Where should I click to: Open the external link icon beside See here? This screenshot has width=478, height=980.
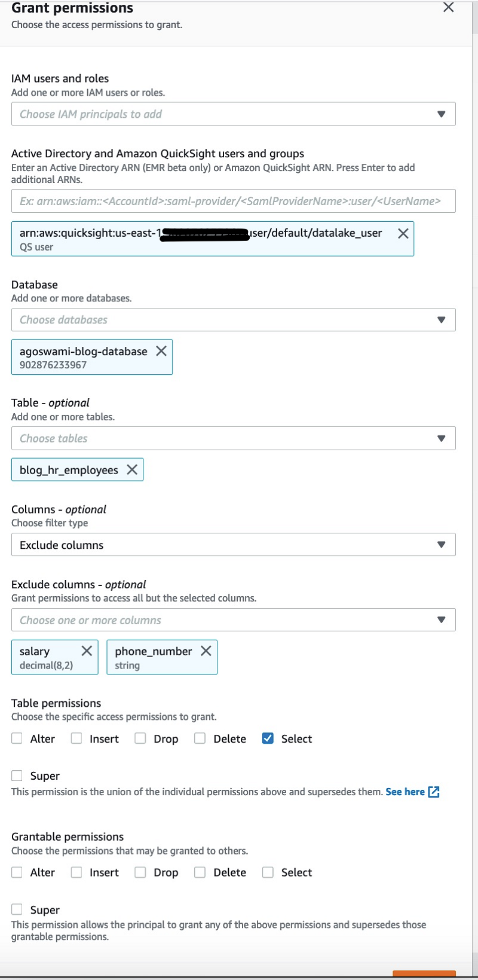tap(434, 792)
